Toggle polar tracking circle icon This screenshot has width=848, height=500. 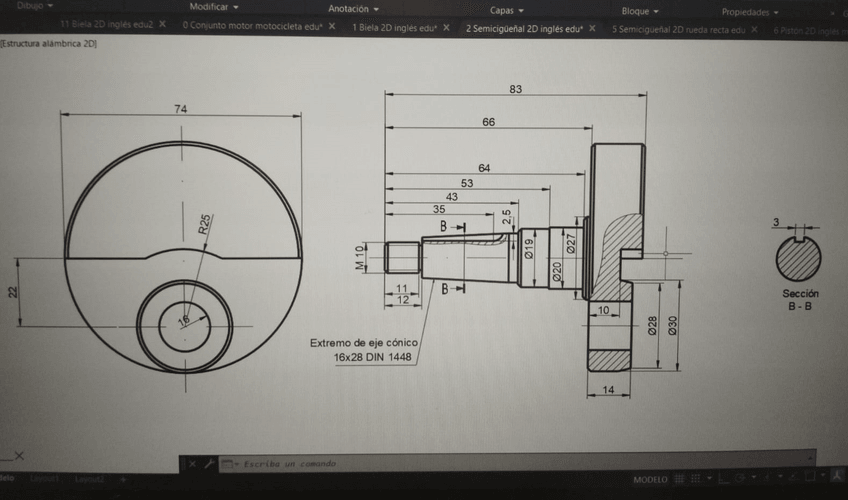(739, 478)
